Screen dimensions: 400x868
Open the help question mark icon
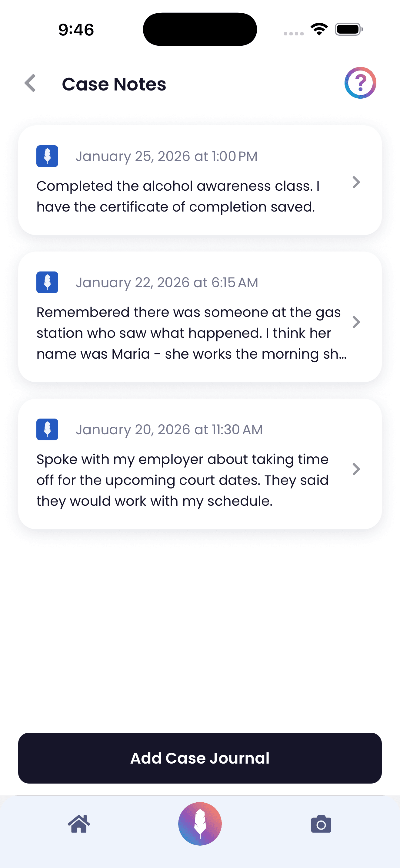pos(360,83)
